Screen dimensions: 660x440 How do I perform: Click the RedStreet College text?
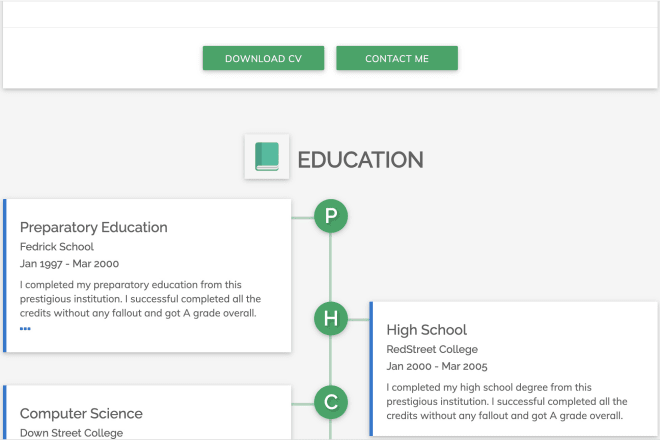pyautogui.click(x=432, y=349)
